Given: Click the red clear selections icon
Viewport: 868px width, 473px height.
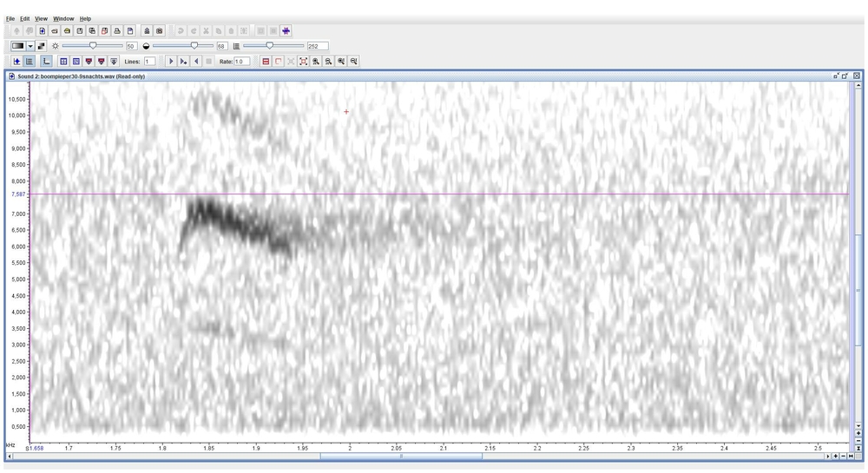Looking at the screenshot, I should pos(266,62).
